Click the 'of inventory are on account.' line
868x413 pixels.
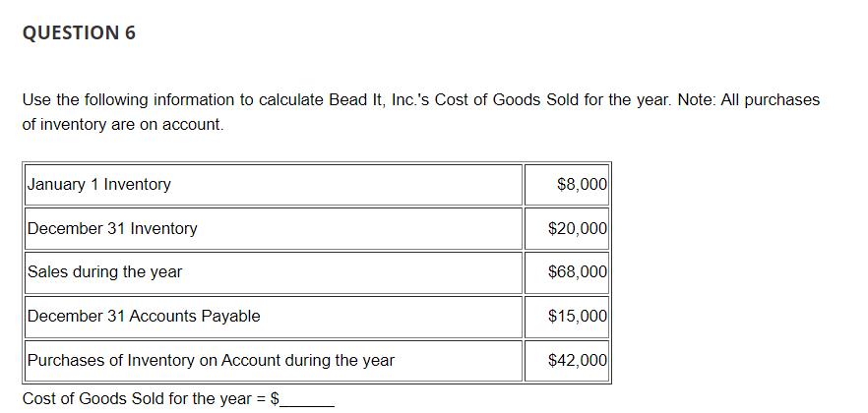tap(123, 126)
